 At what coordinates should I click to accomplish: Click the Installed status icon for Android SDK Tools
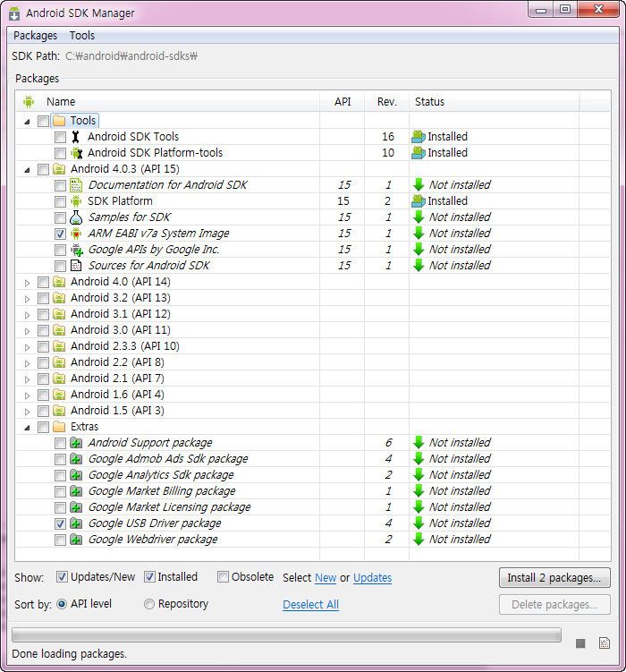419,137
